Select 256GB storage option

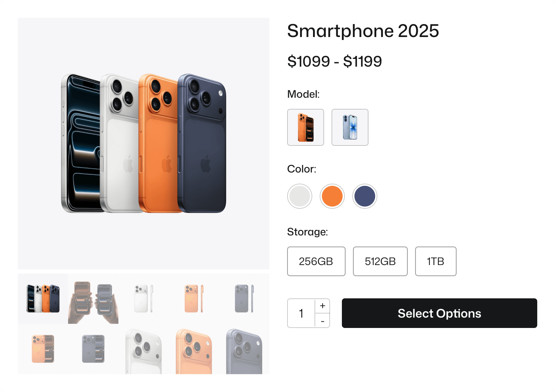pyautogui.click(x=316, y=261)
